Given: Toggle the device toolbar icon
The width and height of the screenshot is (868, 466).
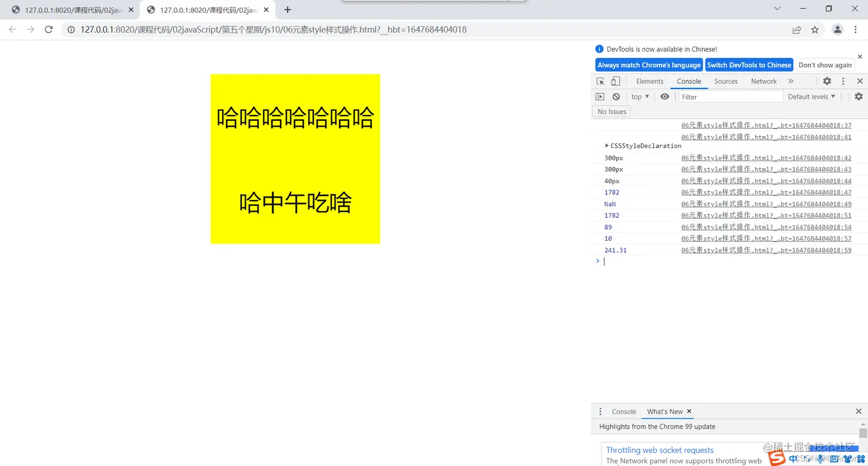Looking at the screenshot, I should point(615,81).
